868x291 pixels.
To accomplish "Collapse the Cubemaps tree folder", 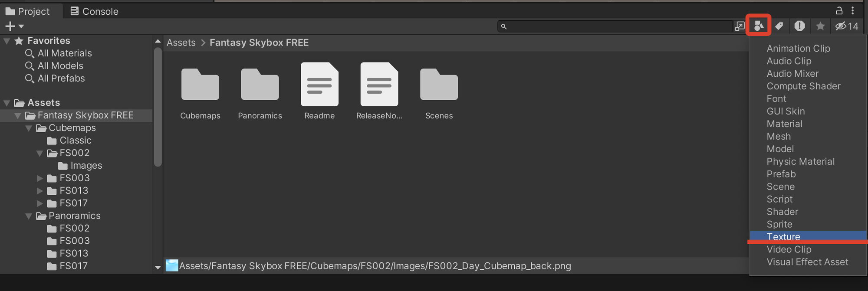I will [x=29, y=128].
